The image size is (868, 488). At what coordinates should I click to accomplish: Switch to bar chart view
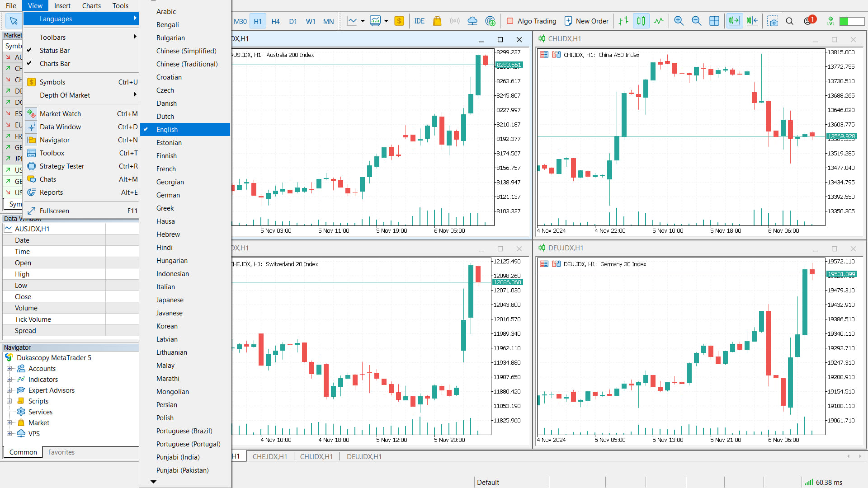623,21
